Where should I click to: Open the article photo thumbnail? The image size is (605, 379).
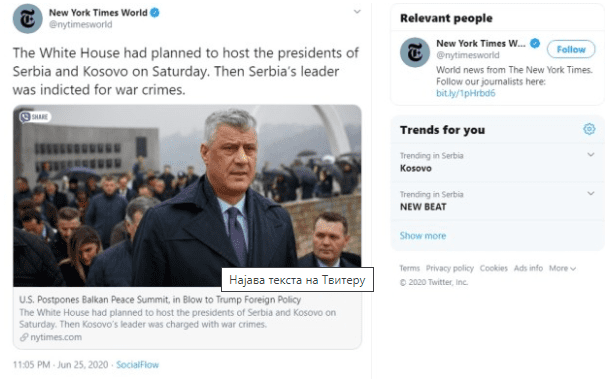point(187,196)
